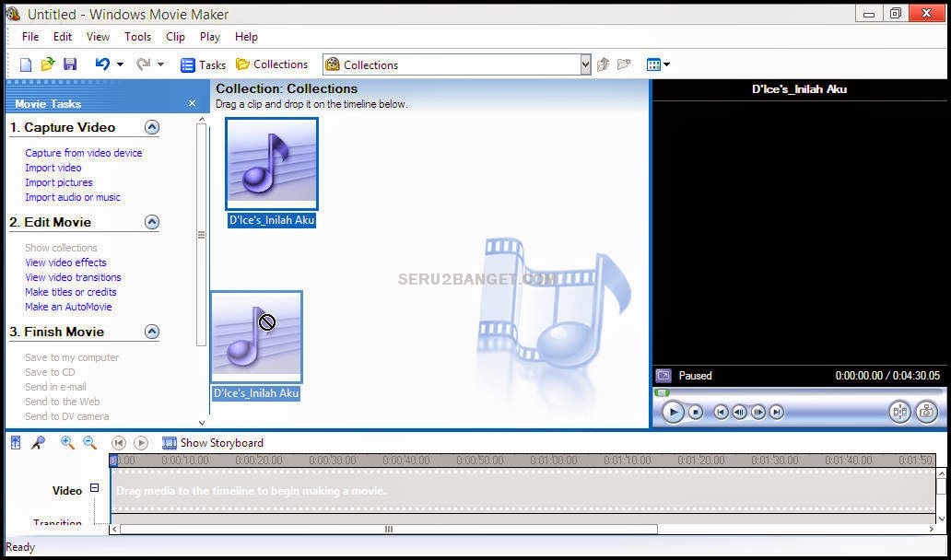Click Capture from video device link
951x560 pixels.
[x=84, y=153]
